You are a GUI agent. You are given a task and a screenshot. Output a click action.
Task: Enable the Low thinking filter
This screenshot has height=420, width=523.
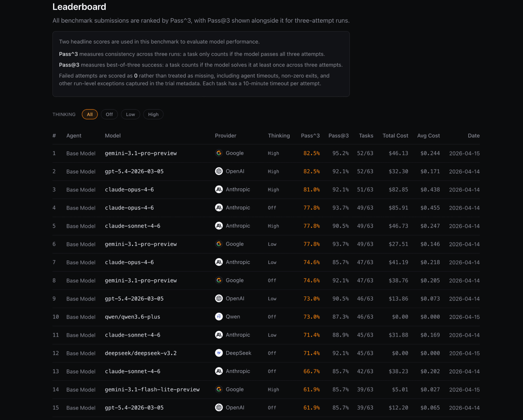click(130, 114)
